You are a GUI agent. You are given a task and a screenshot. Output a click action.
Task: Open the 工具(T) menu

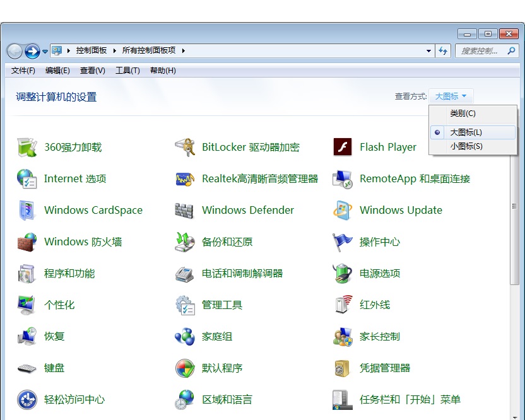point(127,70)
